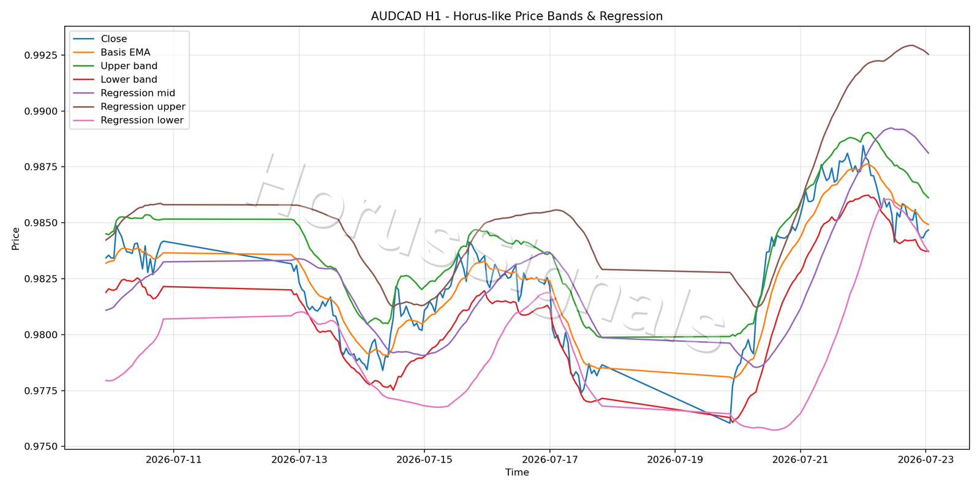Select the Regression upper legend entry
This screenshot has width=980, height=490.
[x=129, y=107]
